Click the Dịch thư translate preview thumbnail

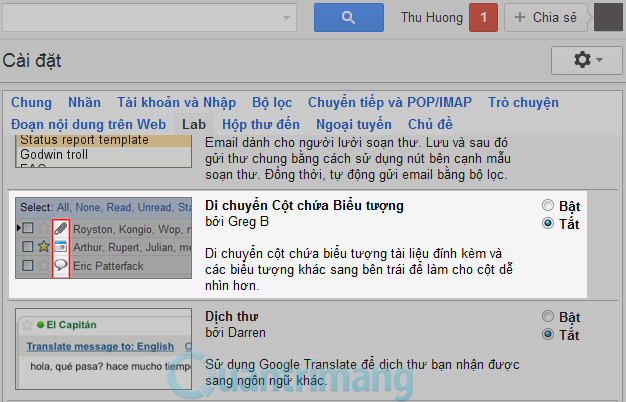coord(103,349)
